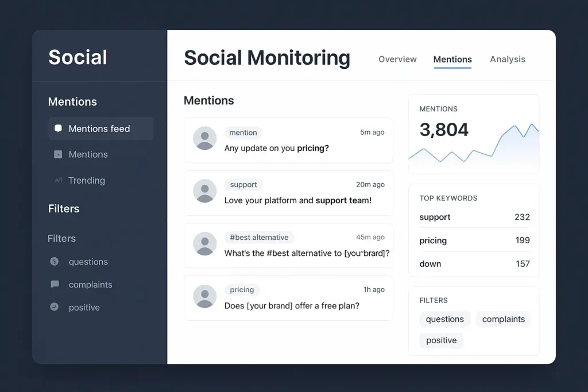Open the 'Any update on you pricing?' mention
Image resolution: width=588 pixels, height=392 pixels.
tap(288, 140)
